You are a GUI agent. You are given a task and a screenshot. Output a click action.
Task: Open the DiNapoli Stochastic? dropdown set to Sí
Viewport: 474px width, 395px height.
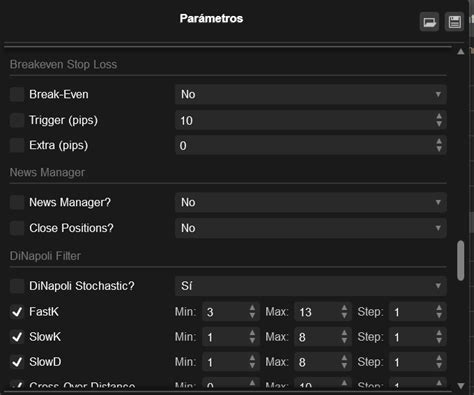311,286
